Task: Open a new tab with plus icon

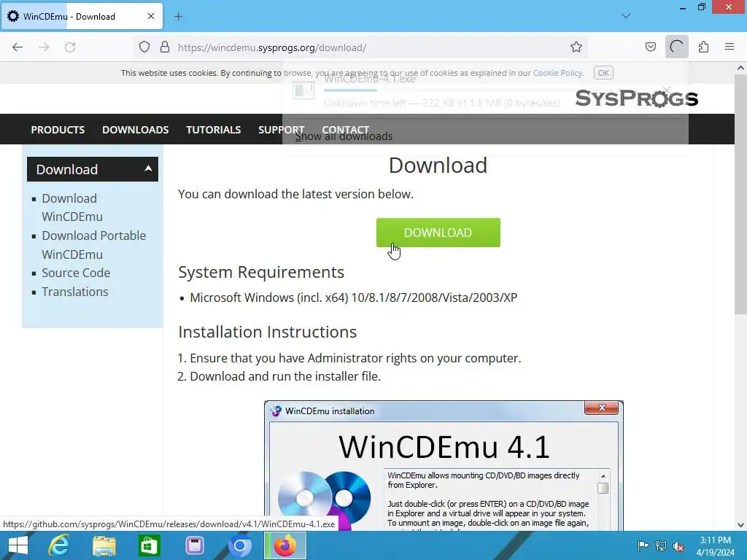Action: tap(178, 17)
